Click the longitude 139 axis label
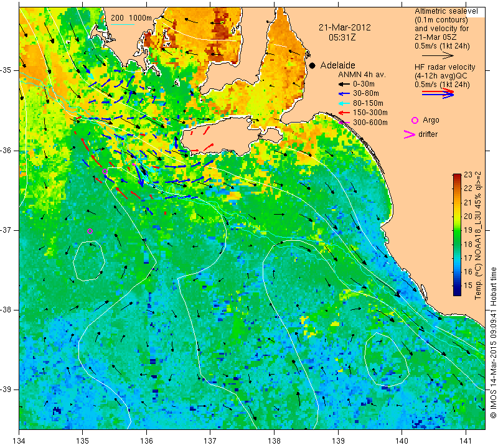 338,441
